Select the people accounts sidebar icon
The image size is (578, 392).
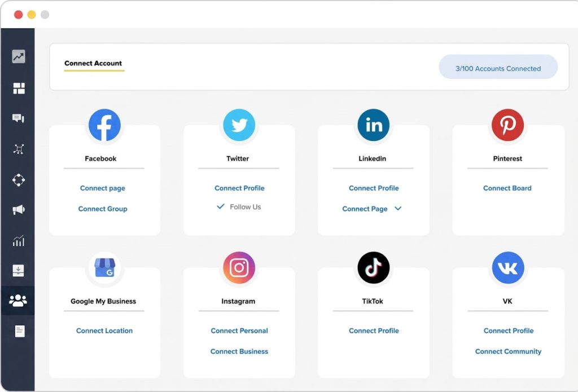coord(18,301)
